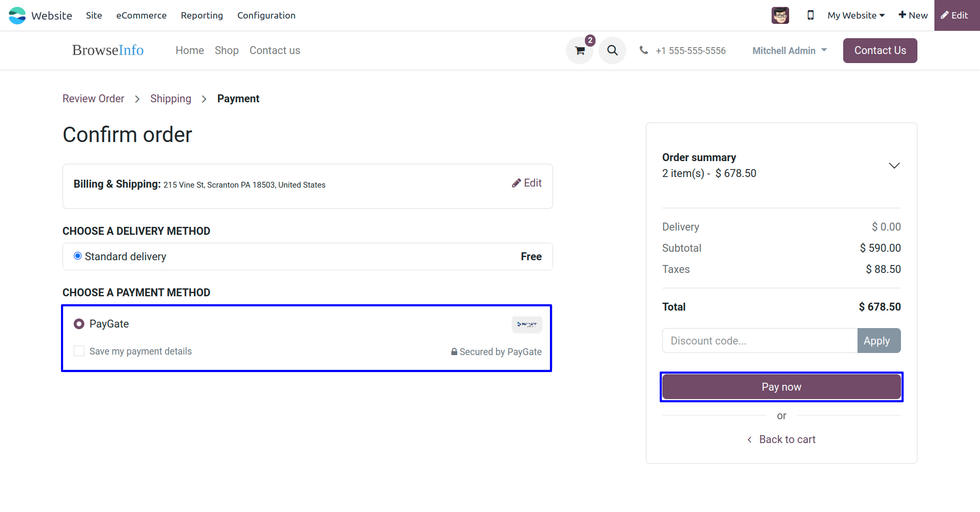The image size is (980, 512).
Task: Open the Reporting menu
Action: click(202, 15)
